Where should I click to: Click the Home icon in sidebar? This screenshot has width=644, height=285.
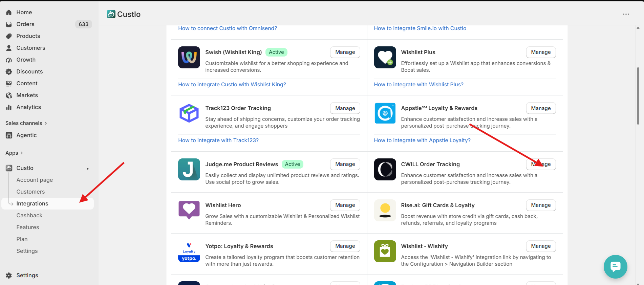pyautogui.click(x=9, y=13)
